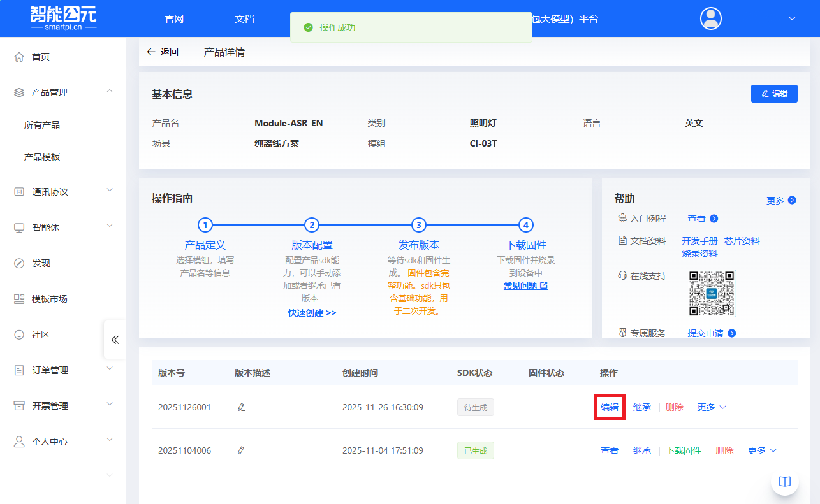Collapse the sidebar with double-chevron icon

point(115,340)
